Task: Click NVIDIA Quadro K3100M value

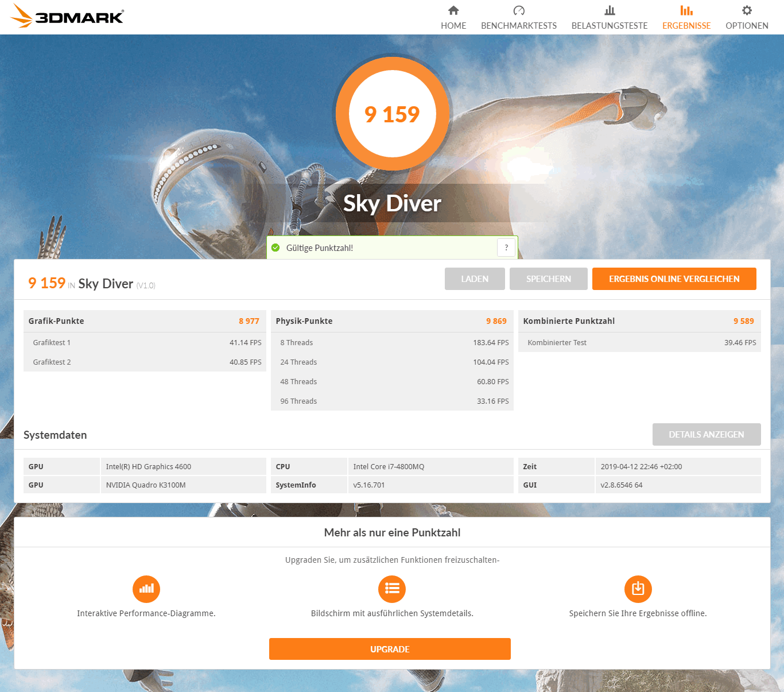Action: (x=146, y=485)
